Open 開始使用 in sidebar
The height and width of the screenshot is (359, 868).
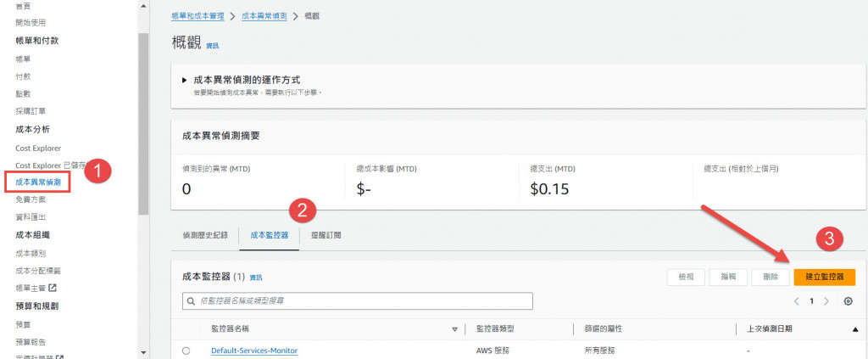[31, 23]
